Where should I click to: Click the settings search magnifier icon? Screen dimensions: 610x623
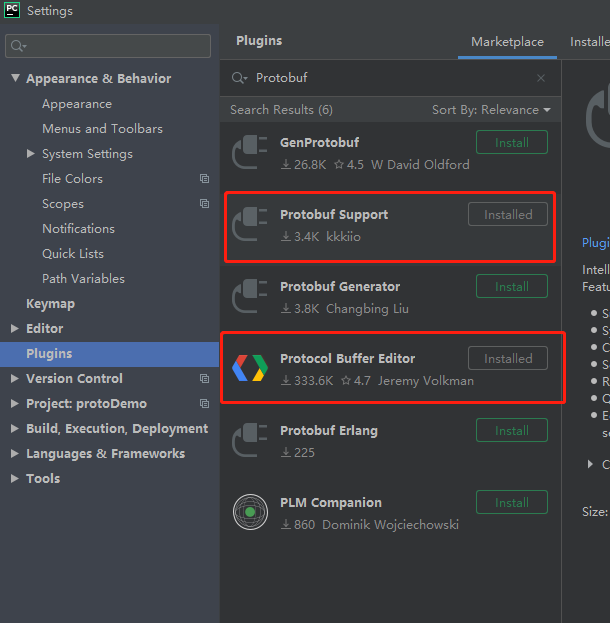18,46
